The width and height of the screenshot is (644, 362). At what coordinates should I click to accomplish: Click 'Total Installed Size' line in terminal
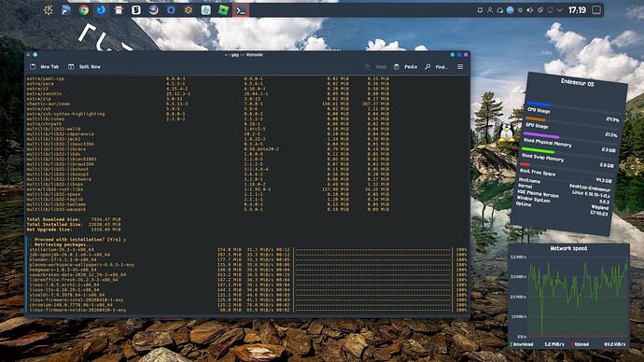tap(74, 225)
